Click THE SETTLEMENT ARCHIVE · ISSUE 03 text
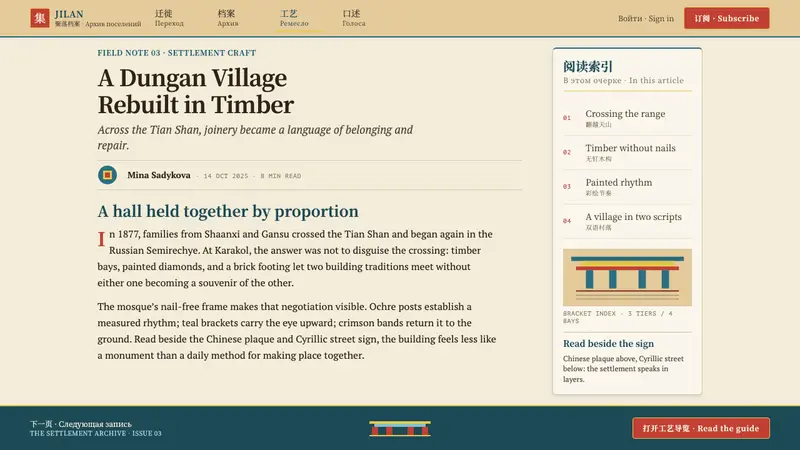The width and height of the screenshot is (800, 450). click(95, 433)
